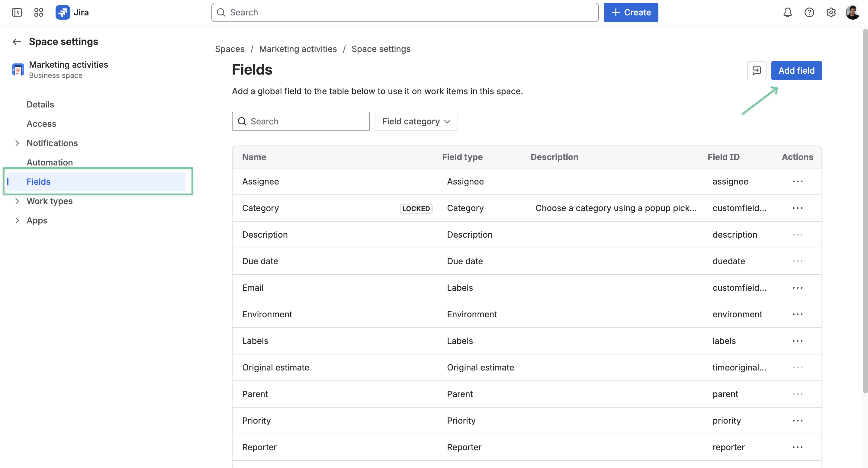Select Automation in the sidebar
Viewport: 868px width, 468px height.
tap(50, 162)
